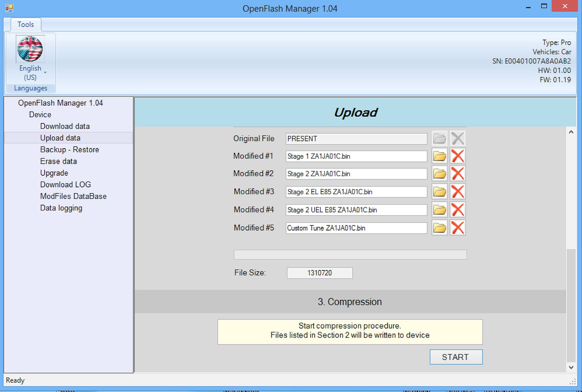582x392 pixels.
Task: Expand the English (US) language dropdown arrow
Action: (x=45, y=73)
